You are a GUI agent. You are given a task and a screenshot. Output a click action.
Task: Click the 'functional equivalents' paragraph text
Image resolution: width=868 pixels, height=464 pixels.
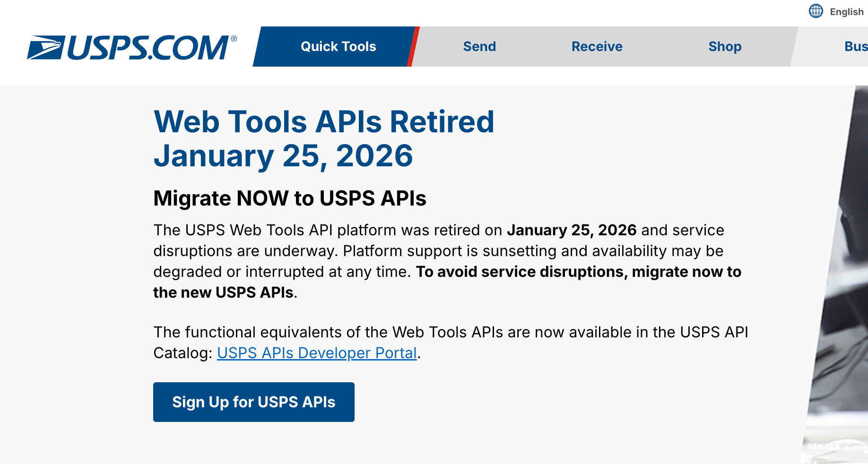[451, 343]
